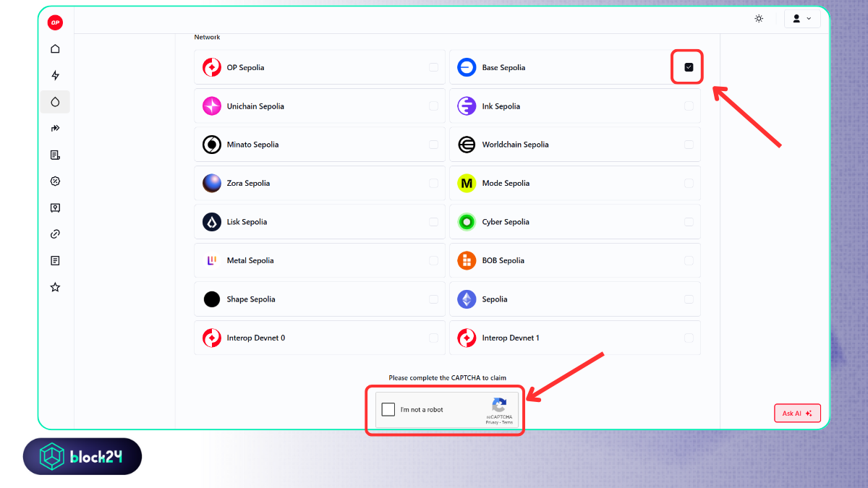Screen dimensions: 868x488
Task: Check the BOB Sepolia checkbox
Action: 689,260
